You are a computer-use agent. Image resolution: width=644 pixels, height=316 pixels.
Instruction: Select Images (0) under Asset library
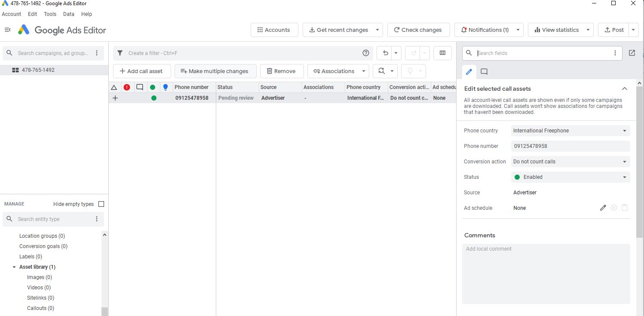point(40,277)
